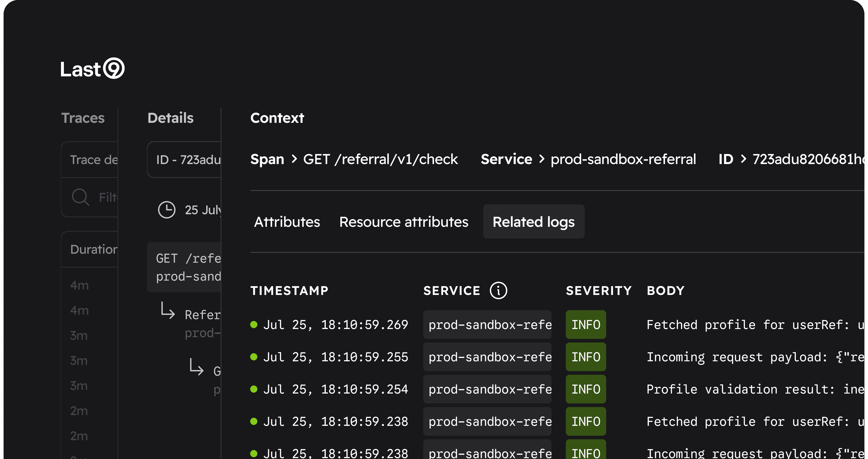This screenshot has width=868, height=459.
Task: Click the search magnifier icon in Traces filter
Action: point(80,197)
